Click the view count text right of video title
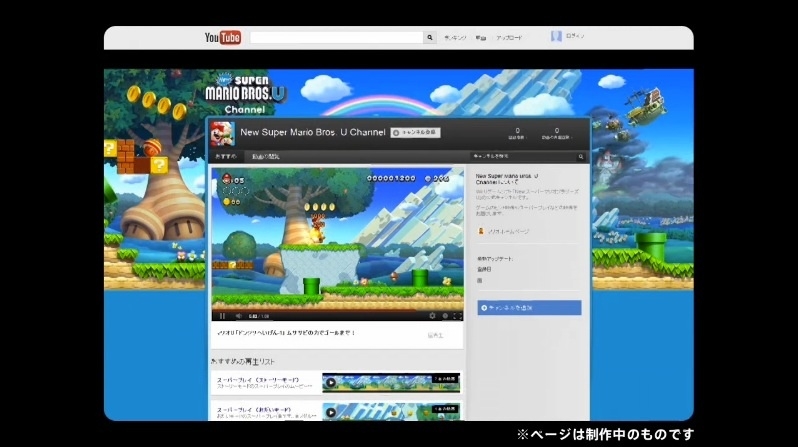This screenshot has width=798, height=447. click(435, 336)
